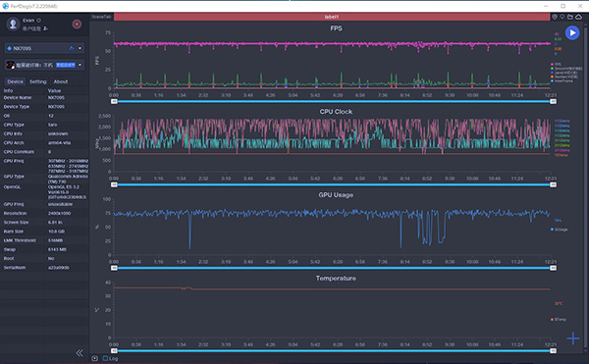Click the screenshot icon beside the Log checkbox

tap(94, 358)
